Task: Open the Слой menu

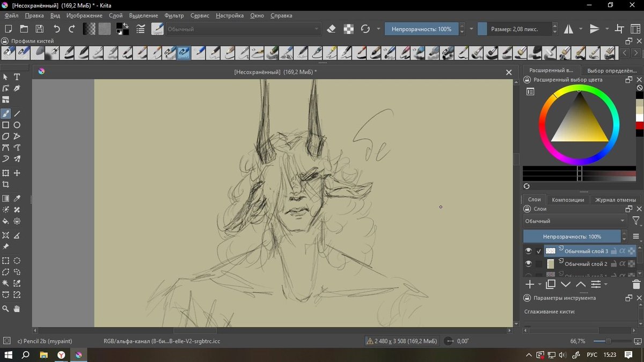Action: [x=115, y=16]
